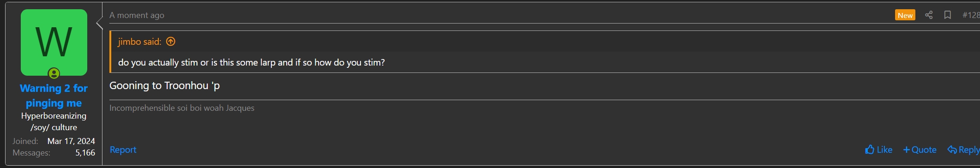Click the plus icon beside Quote
Screen dimensions: 980x168
coord(906,150)
